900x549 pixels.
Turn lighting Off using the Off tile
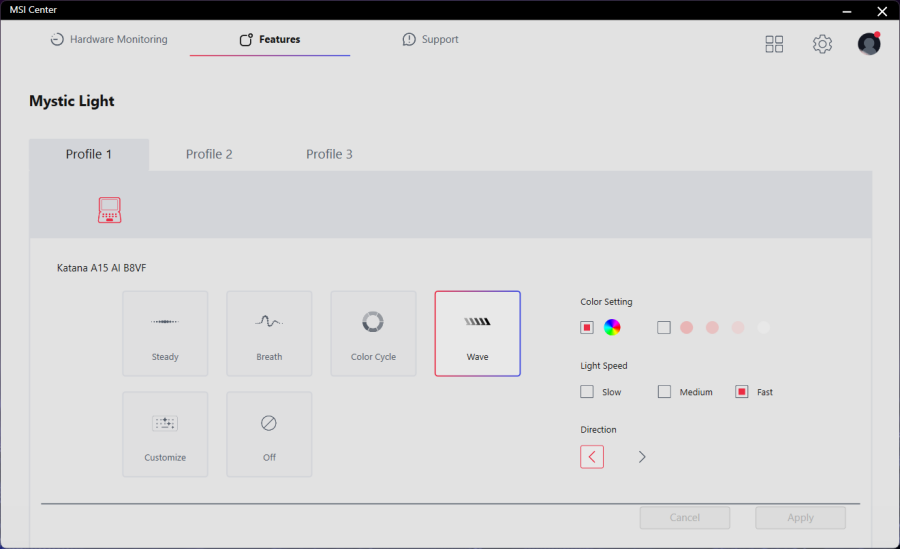[269, 434]
